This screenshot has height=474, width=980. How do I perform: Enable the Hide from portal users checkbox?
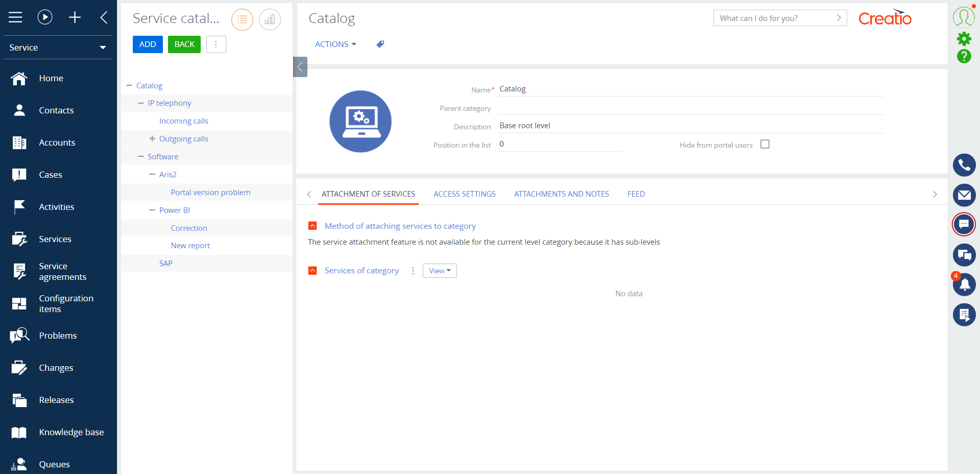point(764,144)
